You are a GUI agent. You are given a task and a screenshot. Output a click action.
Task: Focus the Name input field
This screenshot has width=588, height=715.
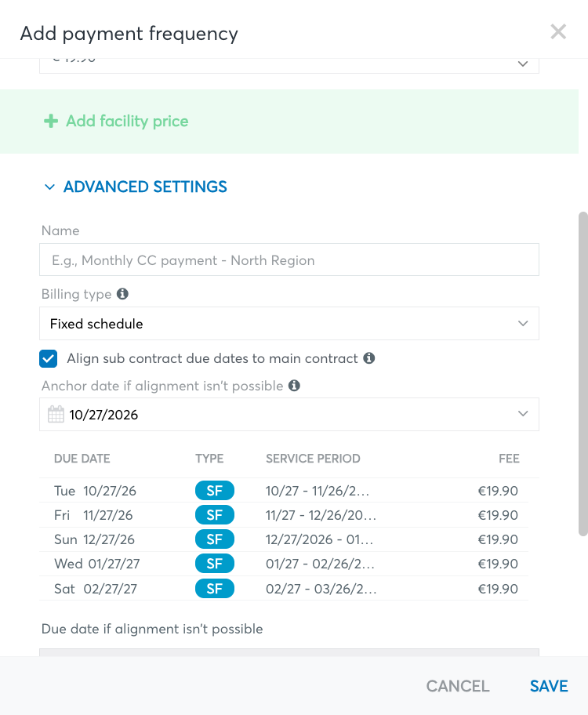click(x=289, y=260)
